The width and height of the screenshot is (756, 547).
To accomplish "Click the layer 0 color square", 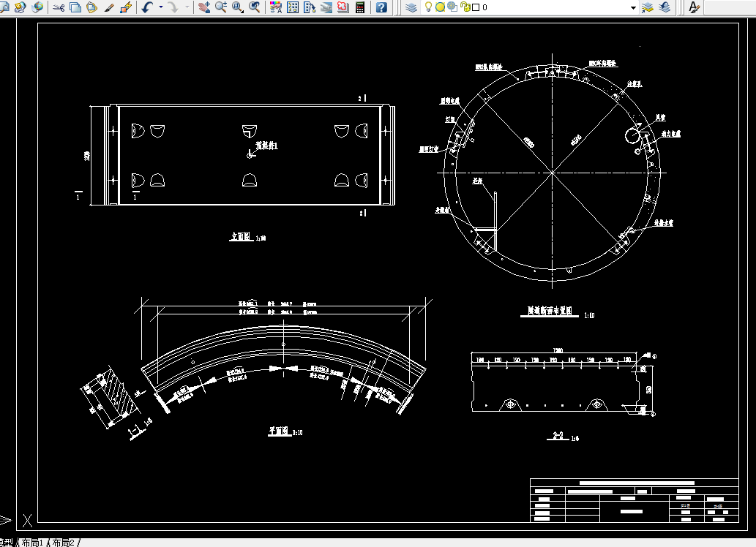I will coord(476,7).
